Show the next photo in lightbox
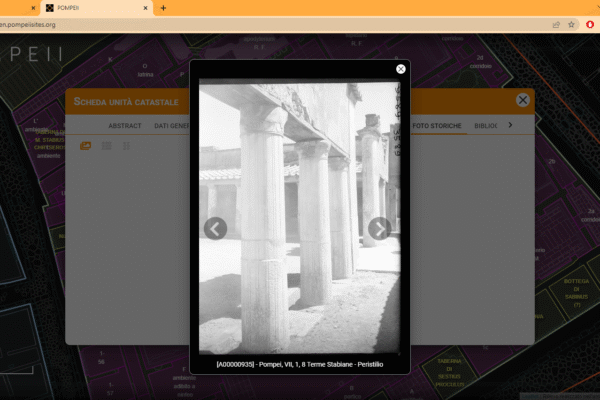 click(x=379, y=229)
